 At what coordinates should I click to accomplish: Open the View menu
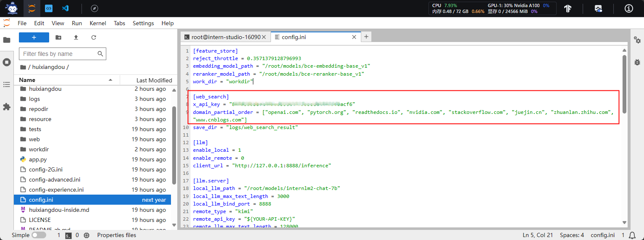click(58, 23)
